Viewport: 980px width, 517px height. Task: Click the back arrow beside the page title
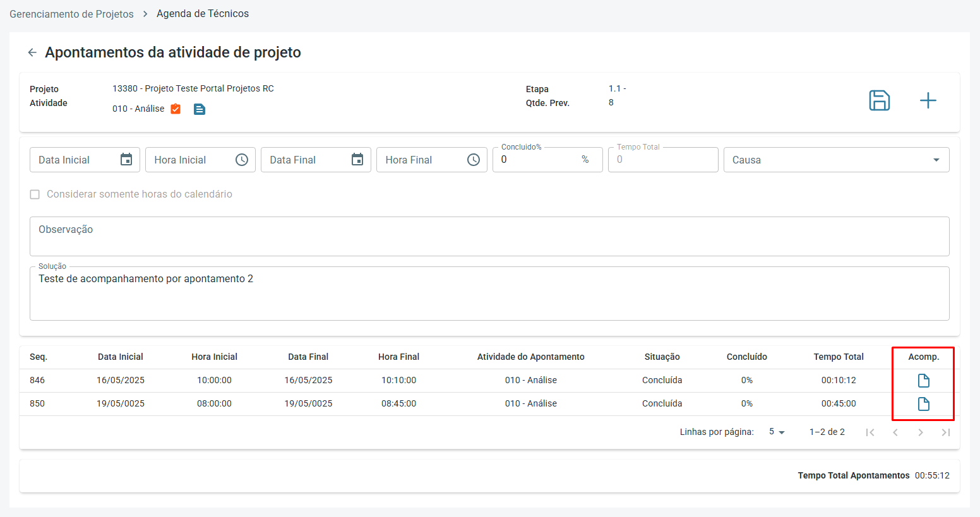coord(32,52)
